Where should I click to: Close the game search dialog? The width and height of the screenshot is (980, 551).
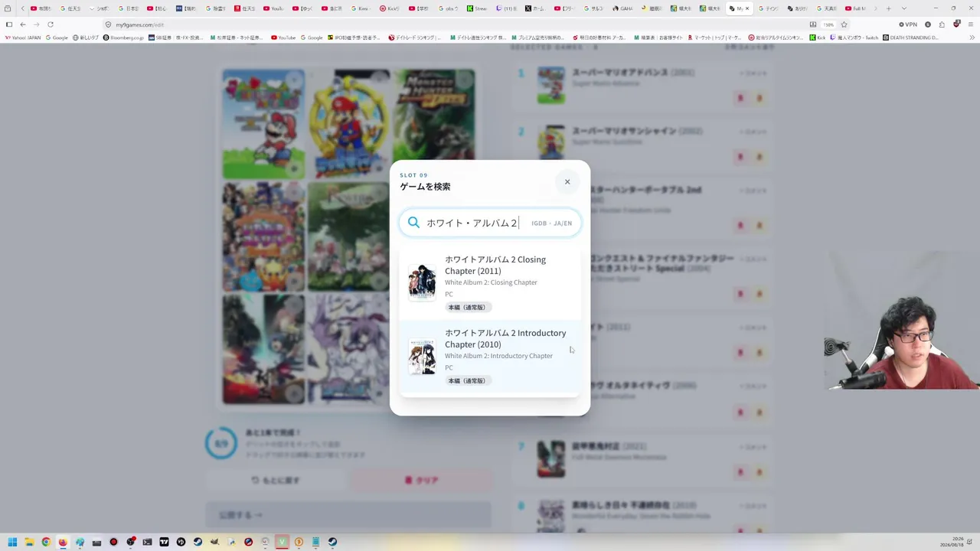[x=567, y=181]
